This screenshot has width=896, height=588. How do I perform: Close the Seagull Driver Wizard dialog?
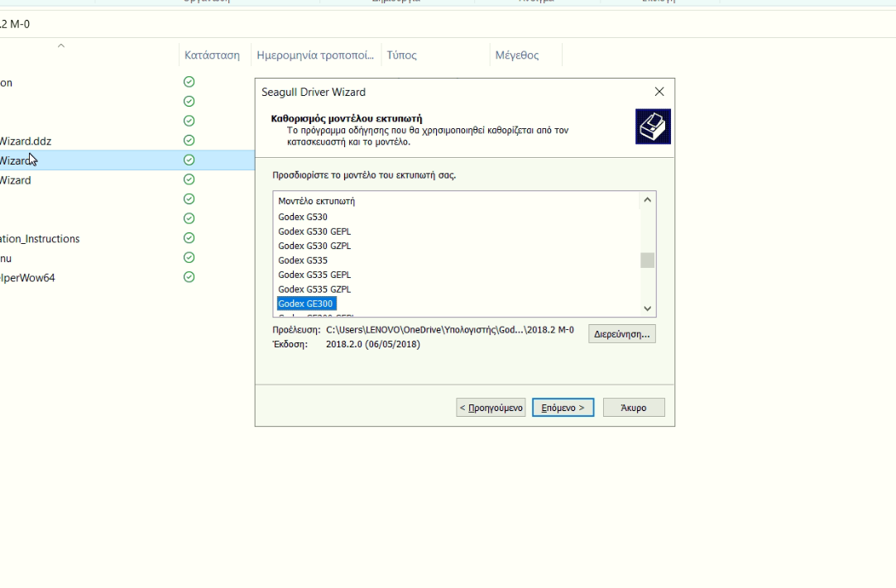point(659,92)
